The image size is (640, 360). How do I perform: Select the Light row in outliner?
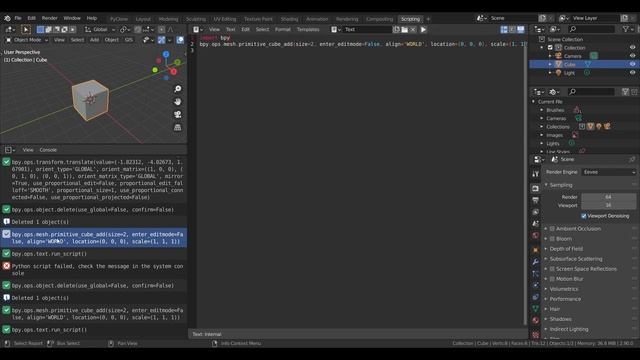tap(583, 73)
